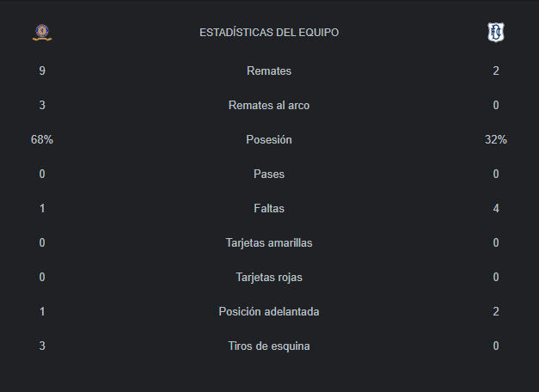The image size is (539, 392).
Task: Click the Pases stat label
Action: pyautogui.click(x=269, y=174)
